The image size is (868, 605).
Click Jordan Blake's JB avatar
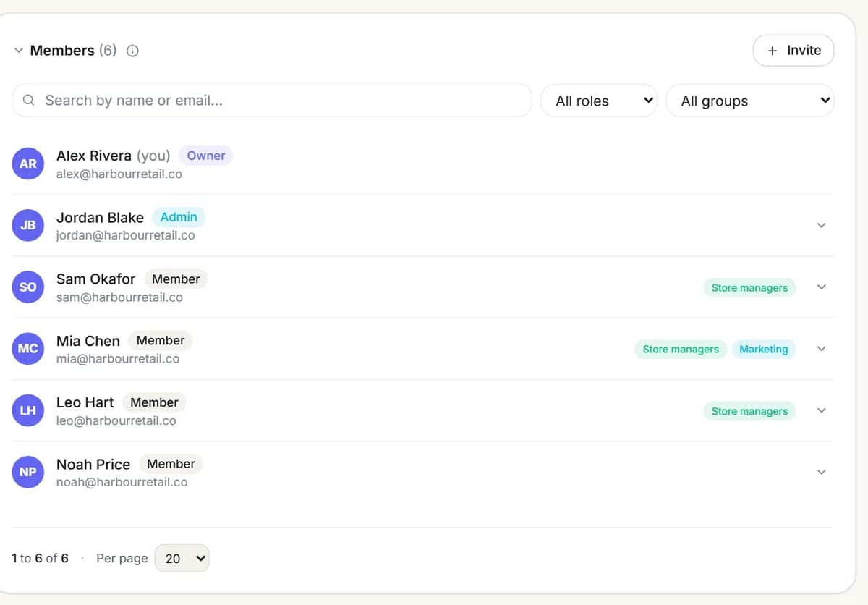[x=28, y=225]
